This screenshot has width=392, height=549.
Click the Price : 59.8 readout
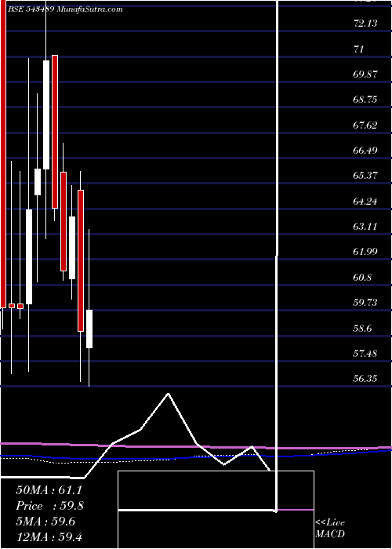(49, 506)
